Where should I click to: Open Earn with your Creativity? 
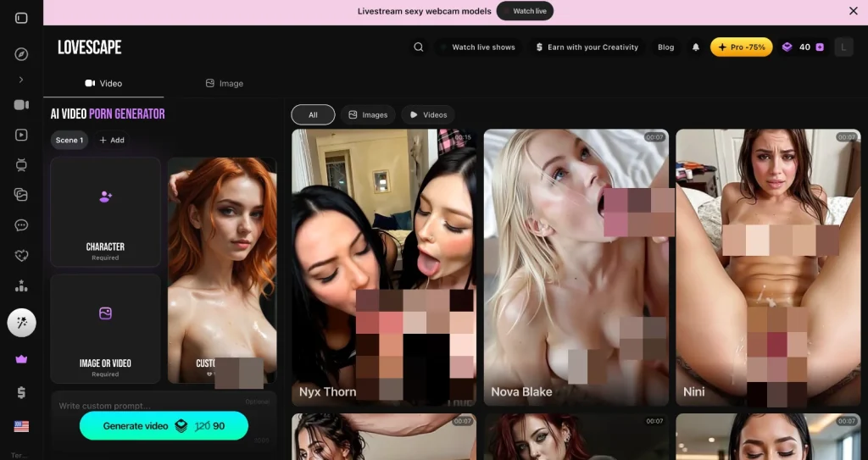587,47
